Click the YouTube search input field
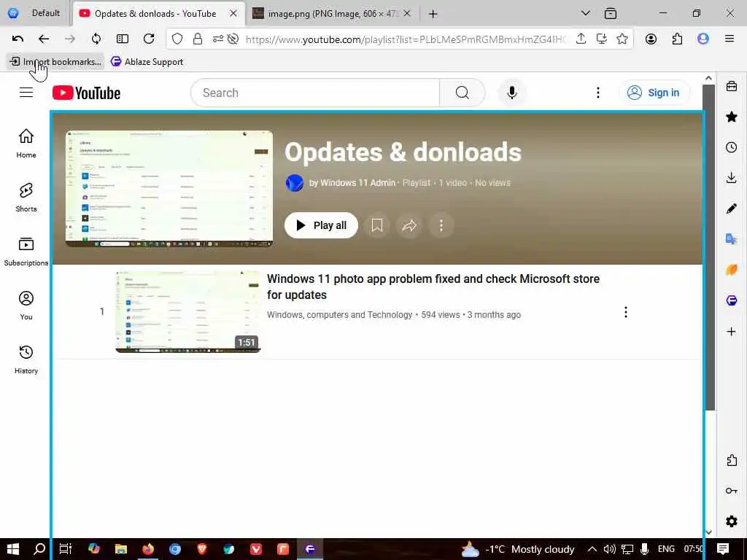This screenshot has width=747, height=560. [314, 93]
